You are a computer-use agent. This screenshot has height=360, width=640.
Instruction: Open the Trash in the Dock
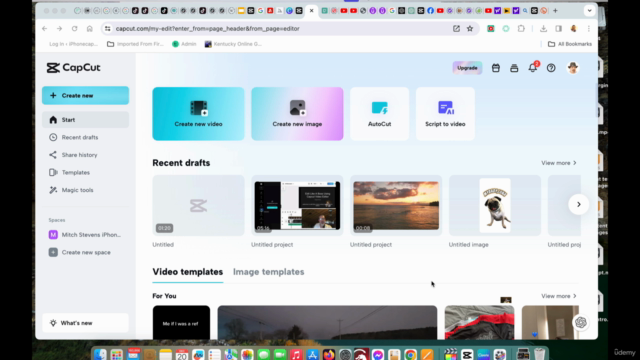(540, 354)
